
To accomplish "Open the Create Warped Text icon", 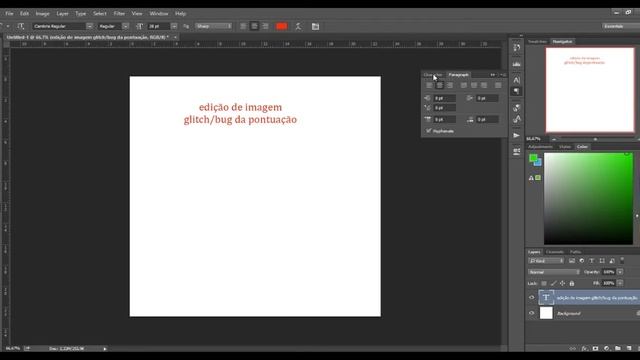I will coord(298,26).
